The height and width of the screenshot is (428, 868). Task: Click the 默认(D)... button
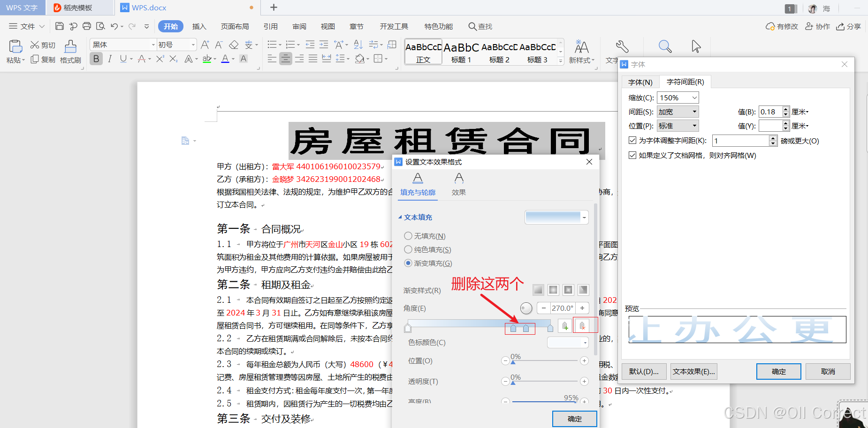[644, 371]
